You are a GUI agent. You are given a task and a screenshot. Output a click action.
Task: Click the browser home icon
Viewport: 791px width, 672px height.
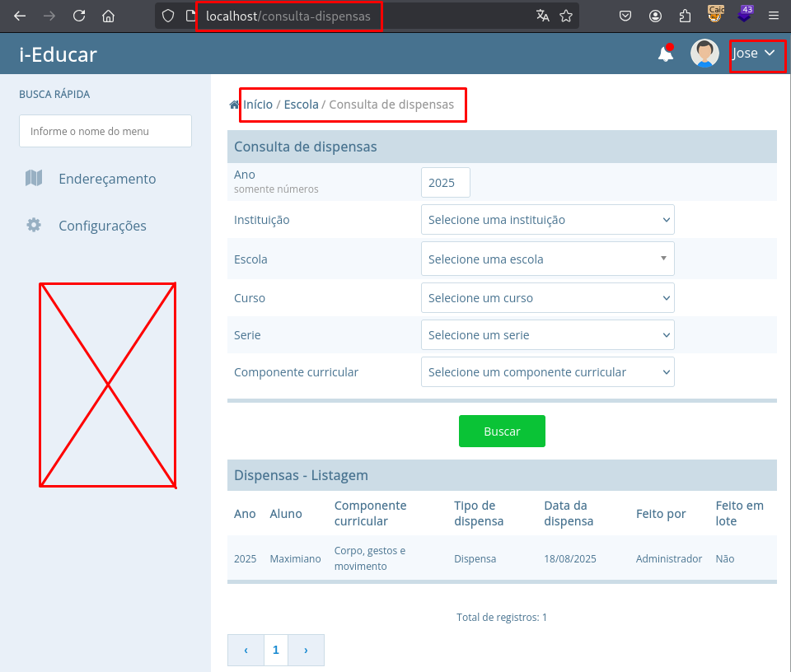pyautogui.click(x=108, y=16)
